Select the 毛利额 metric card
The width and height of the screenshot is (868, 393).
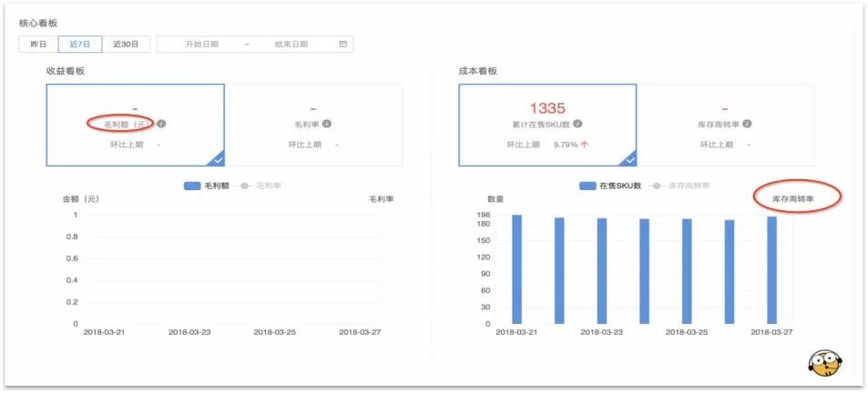(x=135, y=125)
